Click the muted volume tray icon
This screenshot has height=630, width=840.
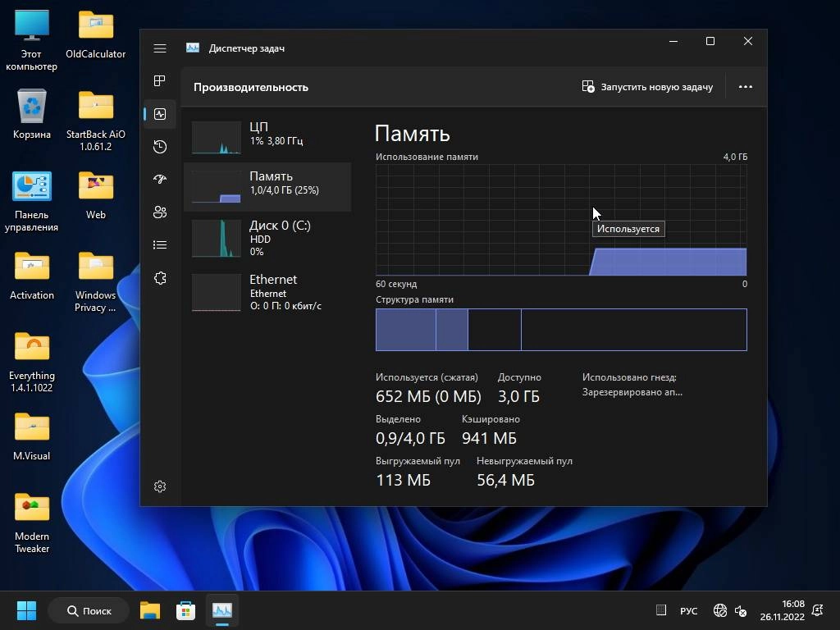(x=741, y=610)
